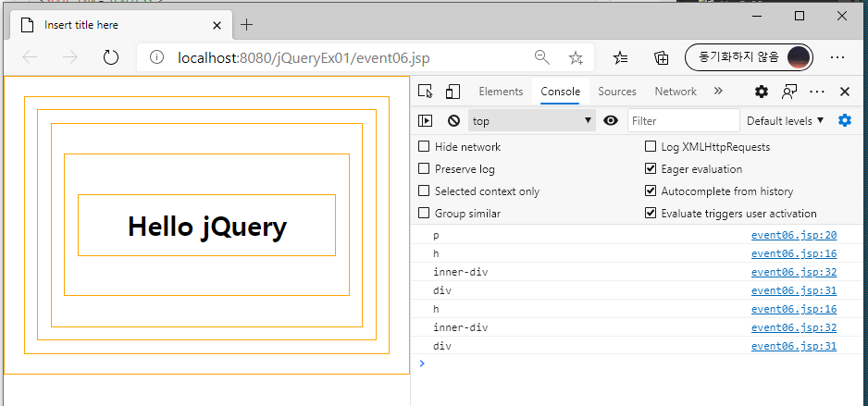Open event06.jsp:16 link beside second 'h'
The height and width of the screenshot is (406, 868).
point(794,309)
